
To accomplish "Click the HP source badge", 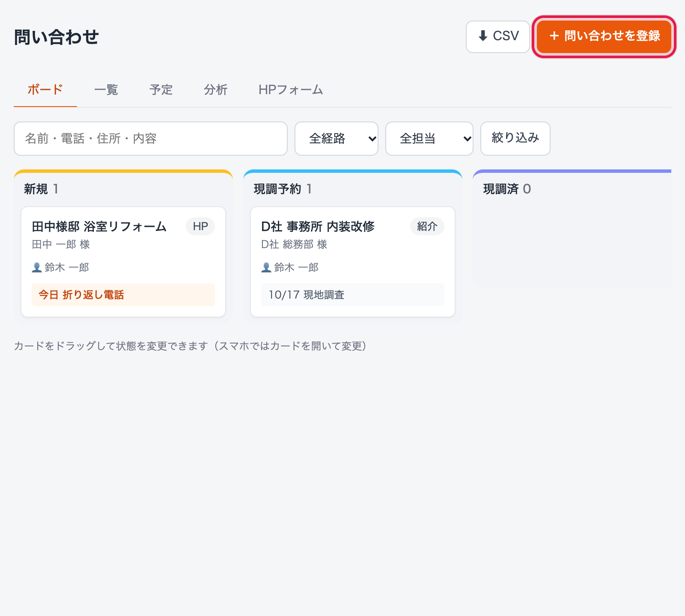I will [x=200, y=226].
